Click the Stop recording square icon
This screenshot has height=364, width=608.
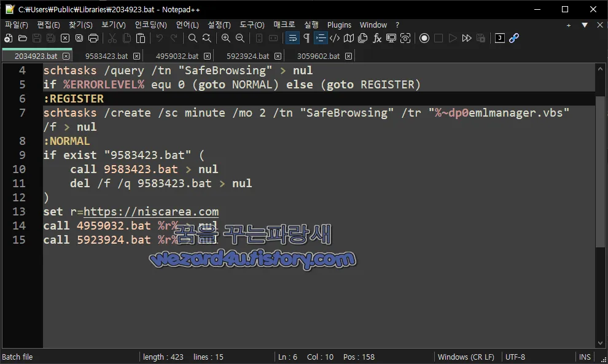point(438,38)
